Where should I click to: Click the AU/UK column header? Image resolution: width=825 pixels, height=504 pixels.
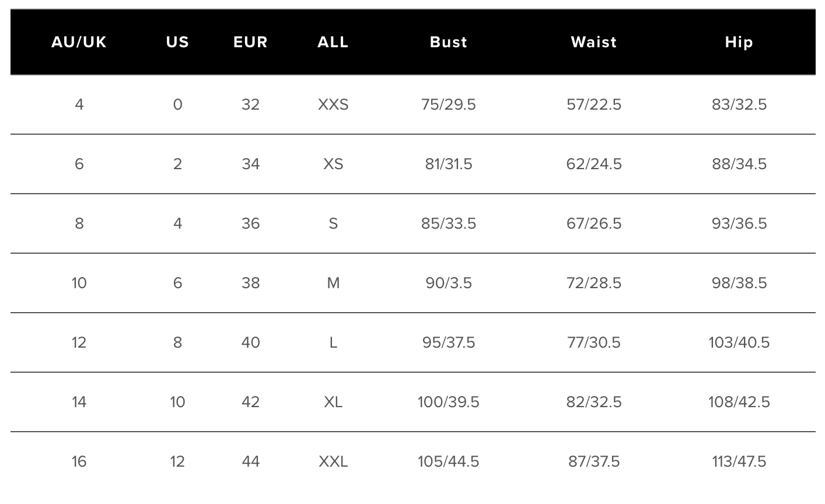click(79, 42)
